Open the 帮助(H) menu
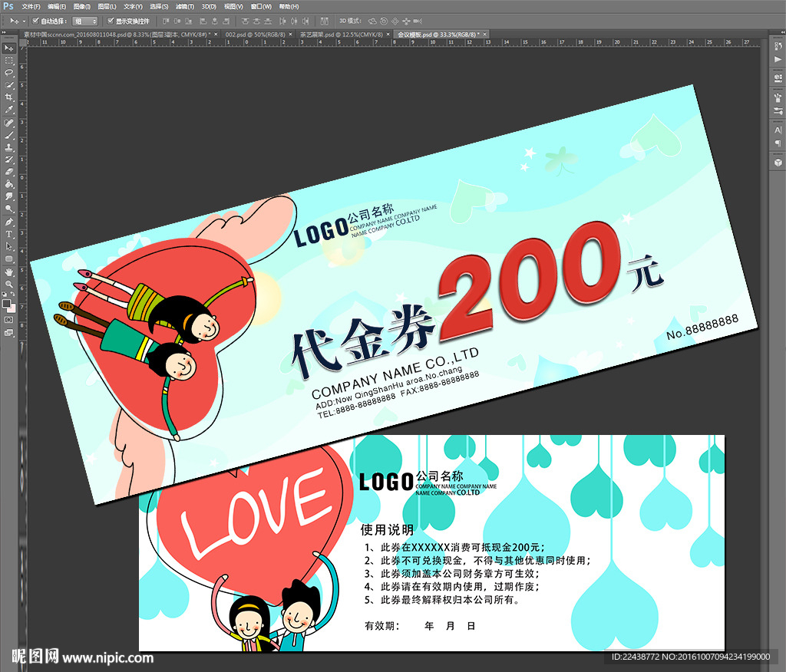Viewport: 786px width, 672px height. coord(289,6)
